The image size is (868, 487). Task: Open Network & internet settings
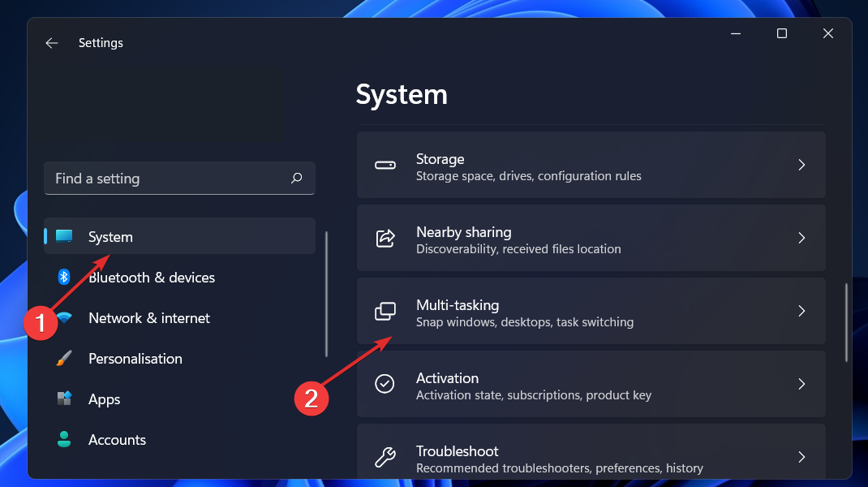tap(149, 318)
